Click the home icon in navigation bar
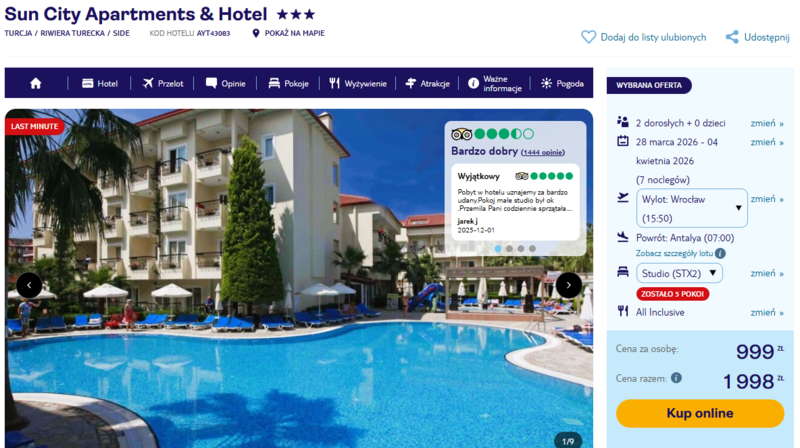 pos(35,83)
